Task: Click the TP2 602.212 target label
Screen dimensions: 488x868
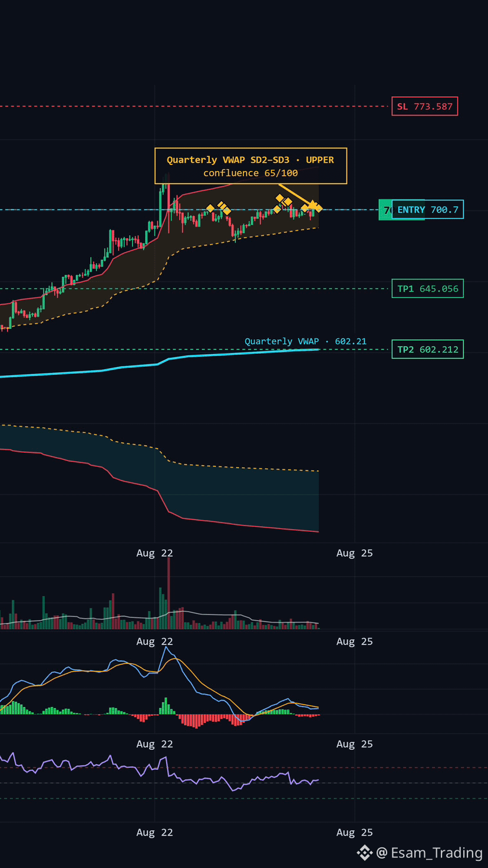Action: [427, 350]
